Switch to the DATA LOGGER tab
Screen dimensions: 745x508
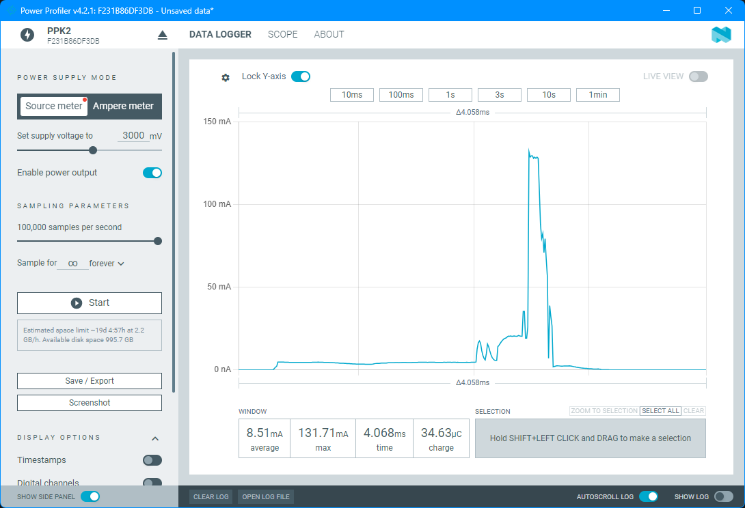click(220, 34)
